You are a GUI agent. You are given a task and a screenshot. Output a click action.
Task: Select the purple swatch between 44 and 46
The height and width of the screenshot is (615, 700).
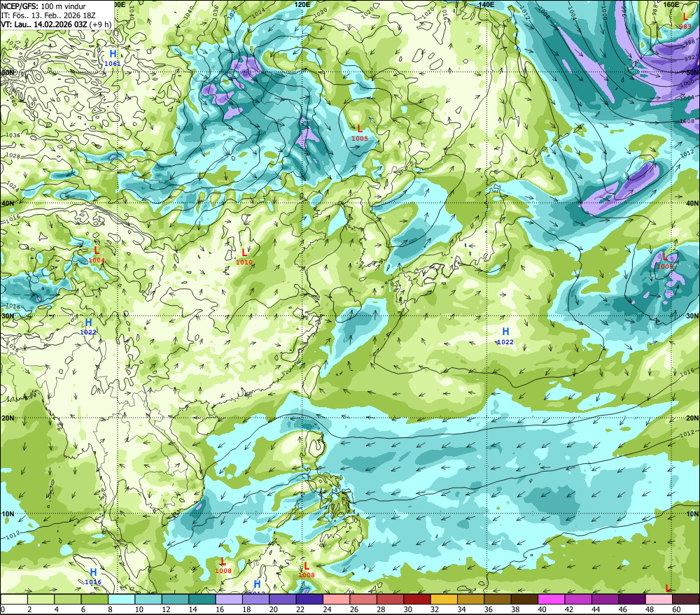click(x=605, y=600)
